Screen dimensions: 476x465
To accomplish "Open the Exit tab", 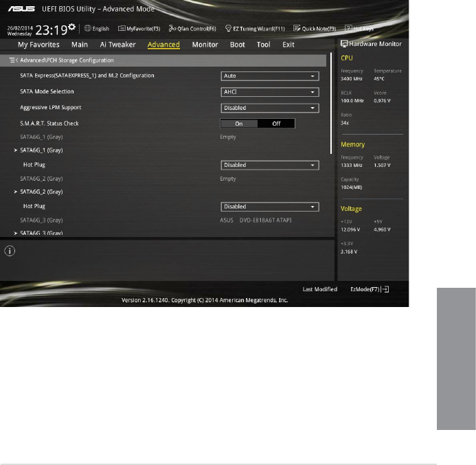I will click(288, 45).
